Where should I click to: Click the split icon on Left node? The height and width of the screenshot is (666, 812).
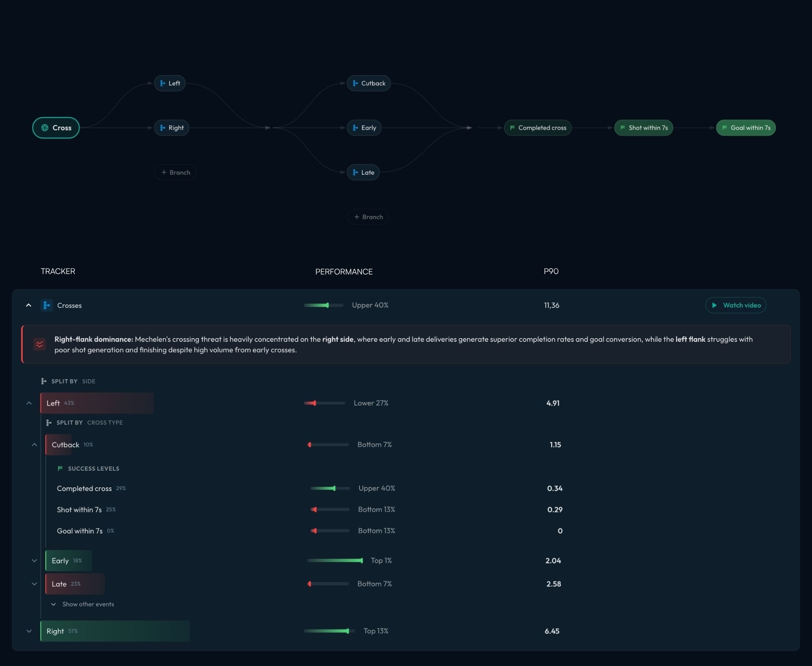coord(162,83)
